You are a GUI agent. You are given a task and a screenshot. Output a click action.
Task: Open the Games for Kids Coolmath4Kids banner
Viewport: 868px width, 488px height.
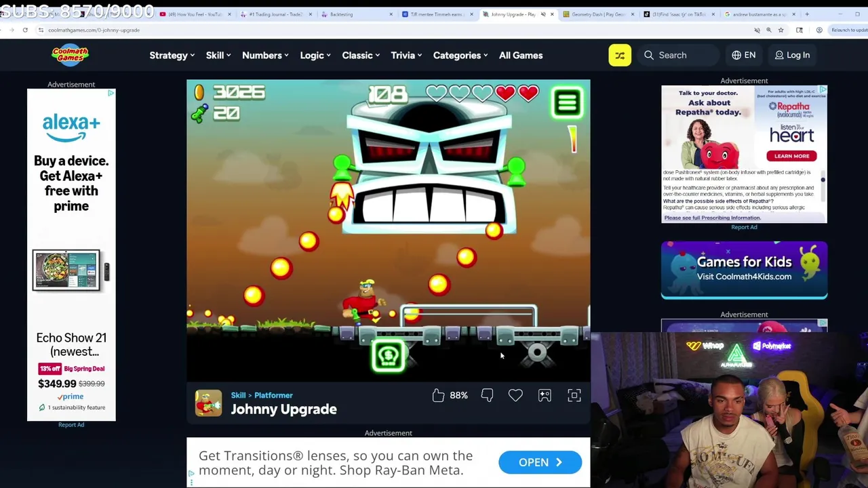[744, 270]
